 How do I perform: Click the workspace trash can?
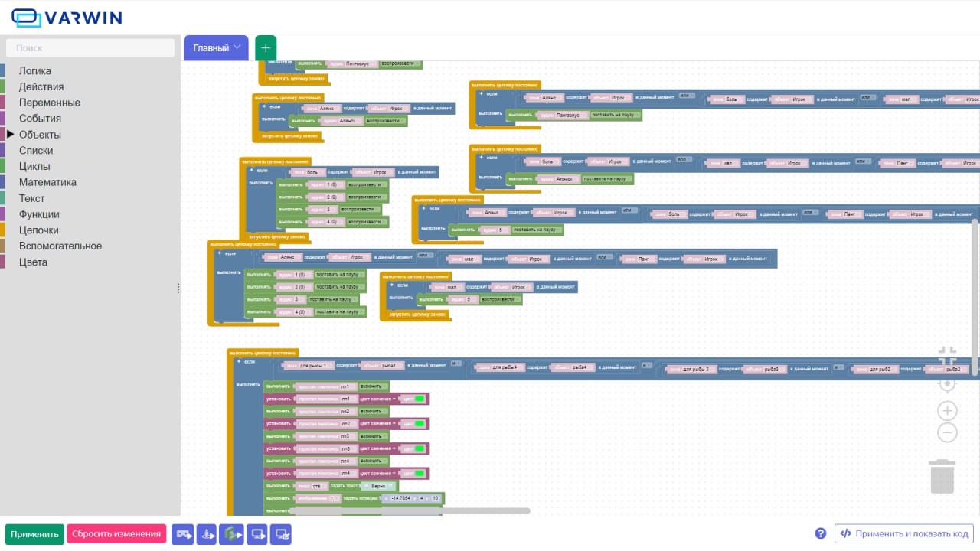942,476
